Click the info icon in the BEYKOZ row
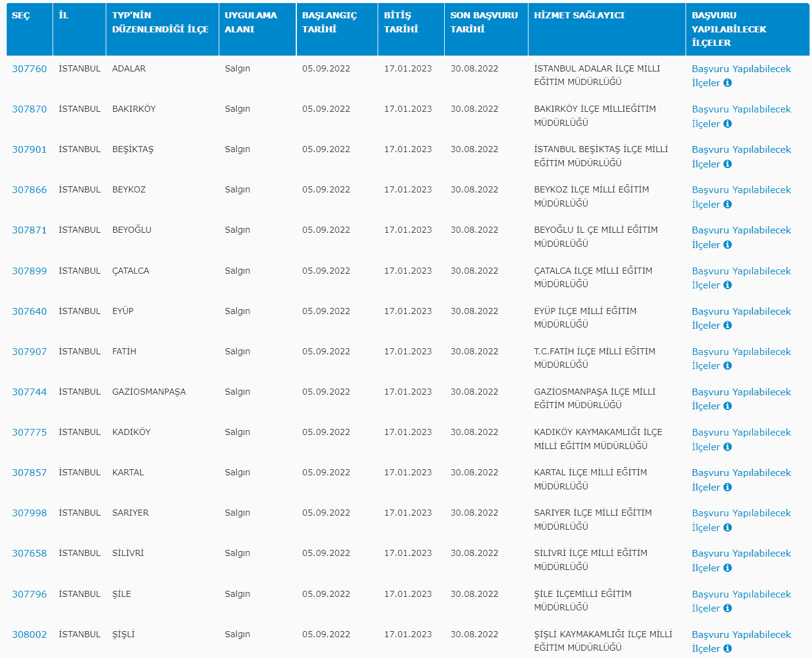The image size is (812, 658). coord(727,204)
